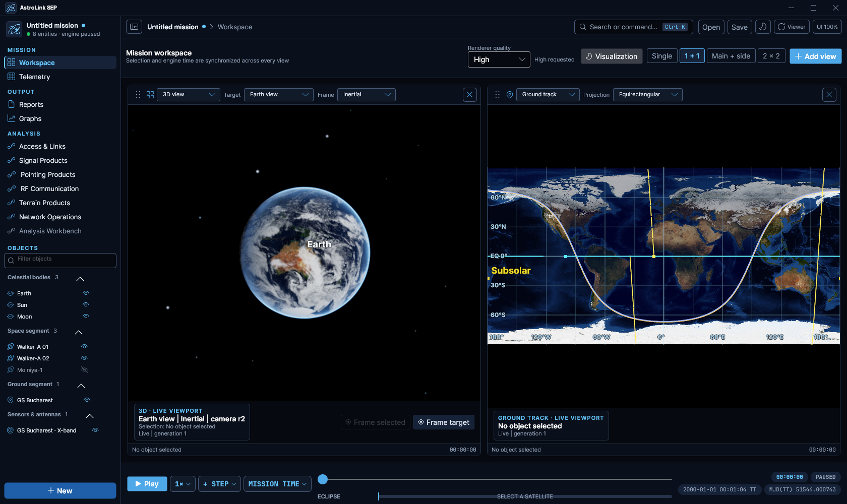Open the Frame Inertial dropdown
The width and height of the screenshot is (847, 504).
(367, 95)
